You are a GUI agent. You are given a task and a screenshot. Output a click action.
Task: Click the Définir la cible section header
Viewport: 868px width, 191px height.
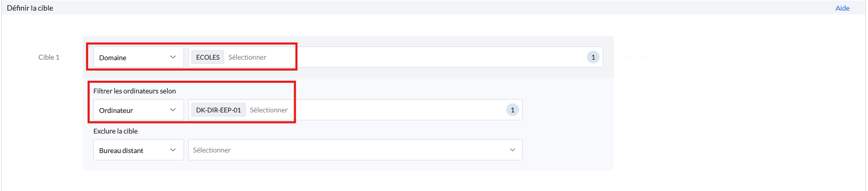pyautogui.click(x=30, y=8)
